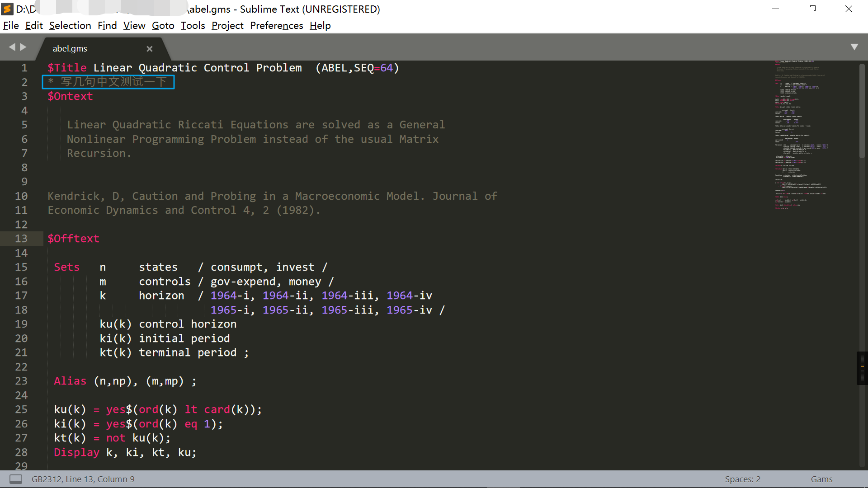Click line number 13 in the gutter

(21, 239)
